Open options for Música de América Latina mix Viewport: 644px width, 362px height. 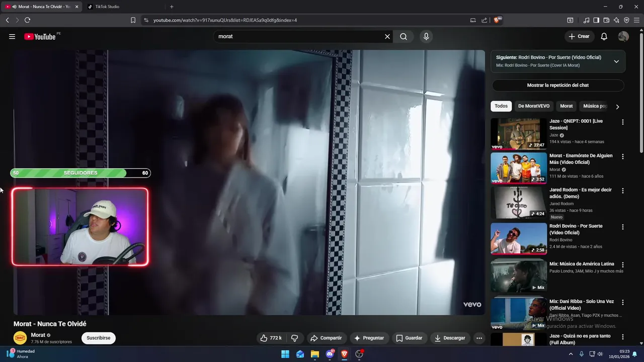point(623,264)
